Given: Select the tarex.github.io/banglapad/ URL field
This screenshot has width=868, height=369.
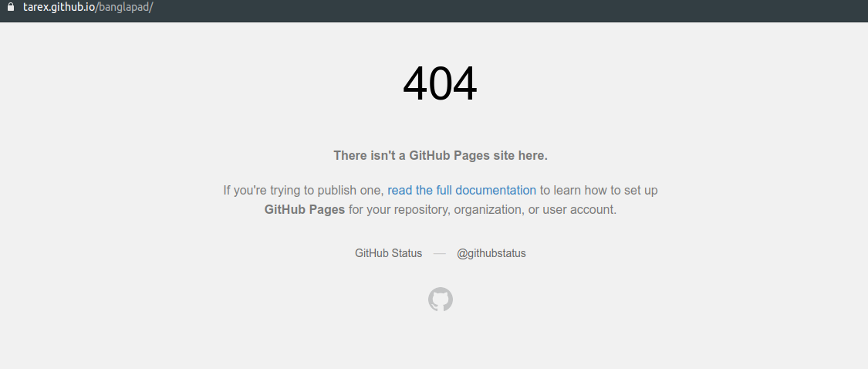Looking at the screenshot, I should pos(88,7).
